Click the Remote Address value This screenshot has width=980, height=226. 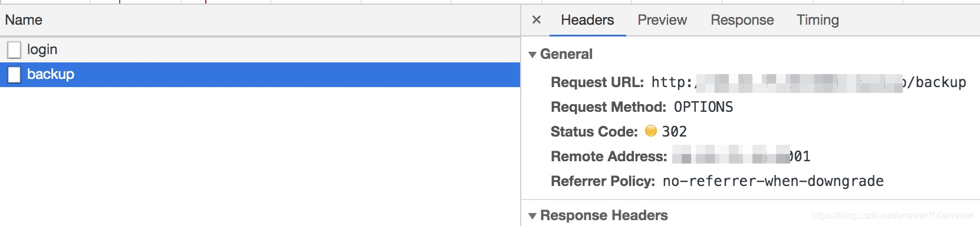[x=742, y=157]
